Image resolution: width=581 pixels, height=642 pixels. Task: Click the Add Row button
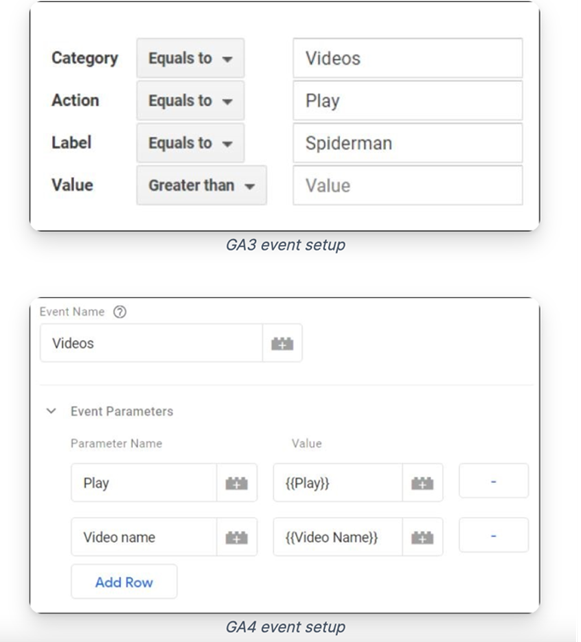point(124,581)
